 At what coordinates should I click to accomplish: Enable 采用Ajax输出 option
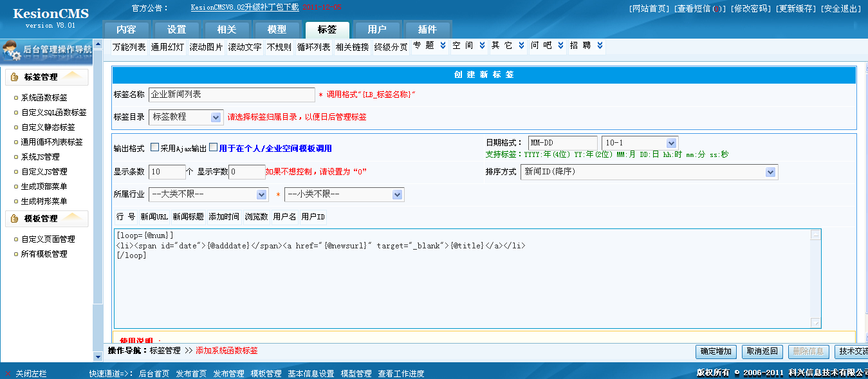[x=154, y=147]
